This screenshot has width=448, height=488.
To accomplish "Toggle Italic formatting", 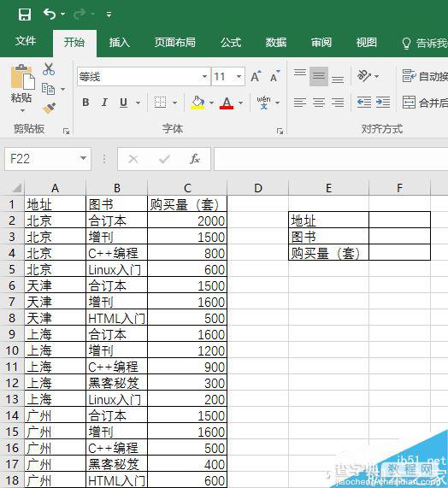I will (104, 103).
